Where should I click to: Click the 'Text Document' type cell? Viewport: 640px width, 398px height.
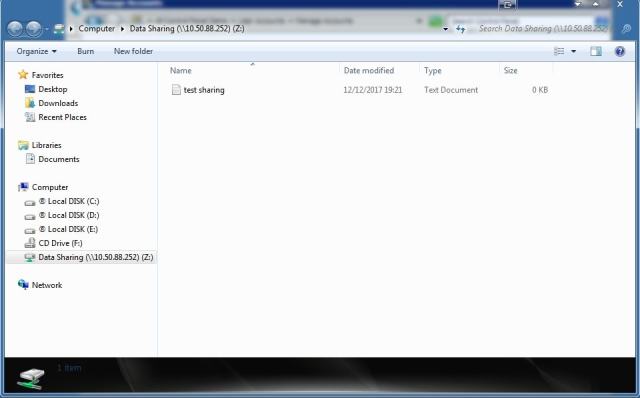[451, 90]
